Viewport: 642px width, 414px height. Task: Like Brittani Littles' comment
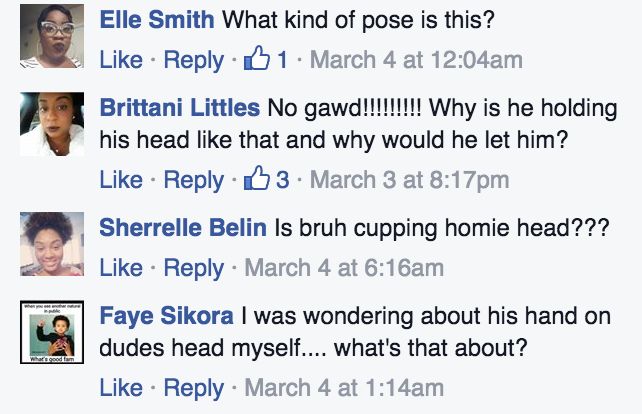121,180
